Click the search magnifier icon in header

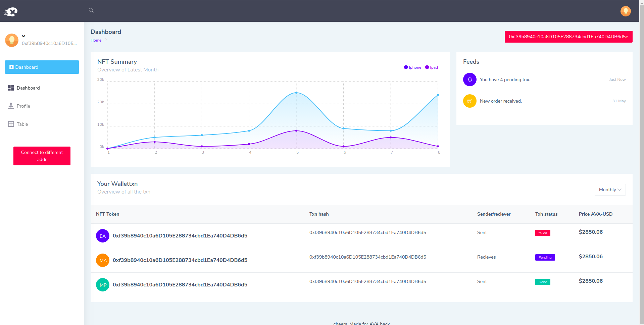click(x=91, y=10)
